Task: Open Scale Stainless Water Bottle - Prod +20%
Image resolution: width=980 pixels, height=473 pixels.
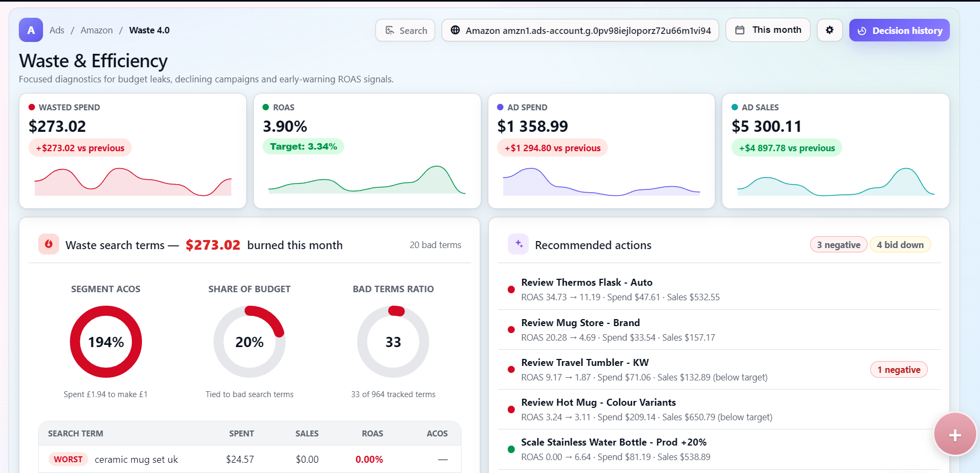Action: click(719, 449)
